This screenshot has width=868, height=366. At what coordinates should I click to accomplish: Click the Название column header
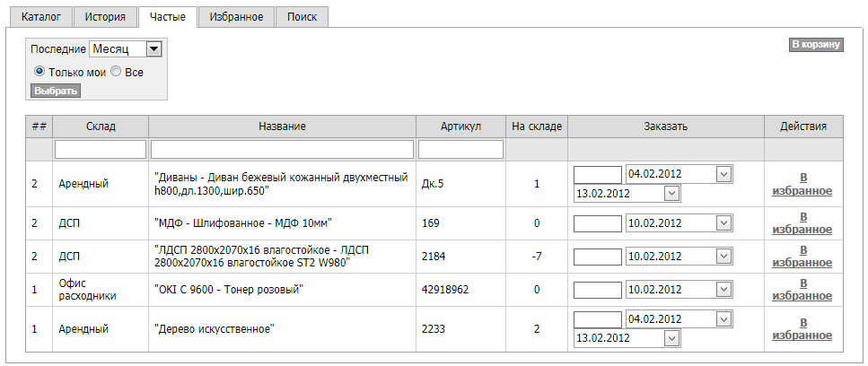tap(282, 126)
